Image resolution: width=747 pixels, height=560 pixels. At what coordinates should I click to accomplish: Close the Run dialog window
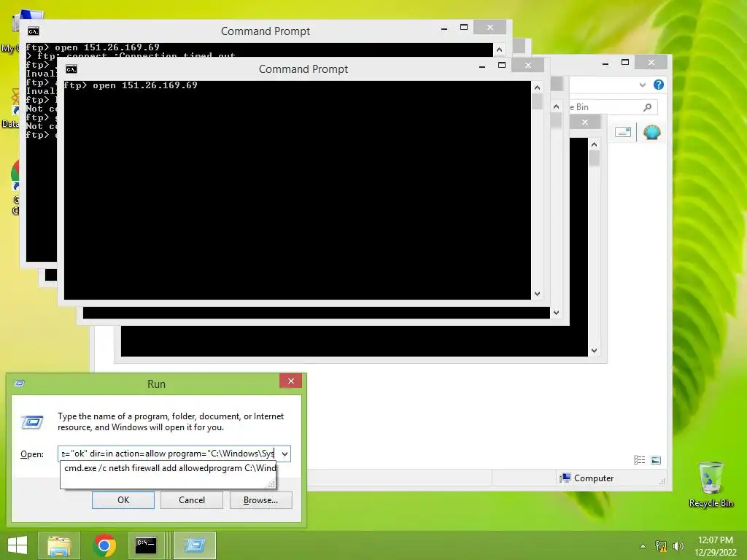point(290,381)
